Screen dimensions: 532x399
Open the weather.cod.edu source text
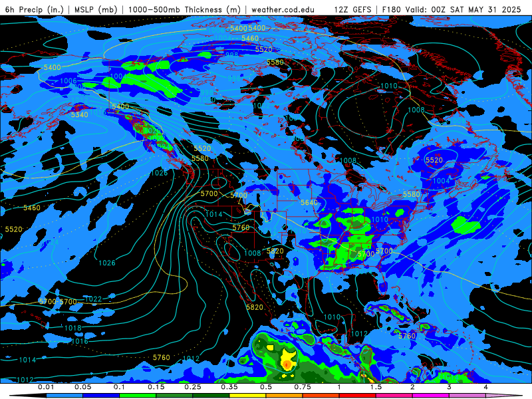tap(283, 9)
